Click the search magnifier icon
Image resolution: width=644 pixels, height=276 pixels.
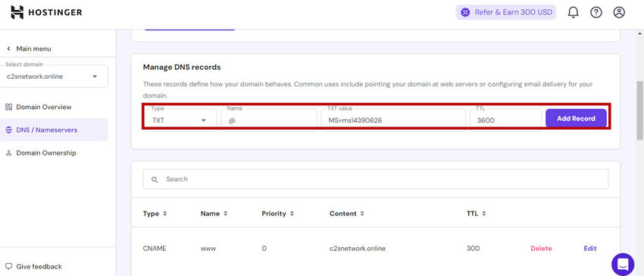155,180
